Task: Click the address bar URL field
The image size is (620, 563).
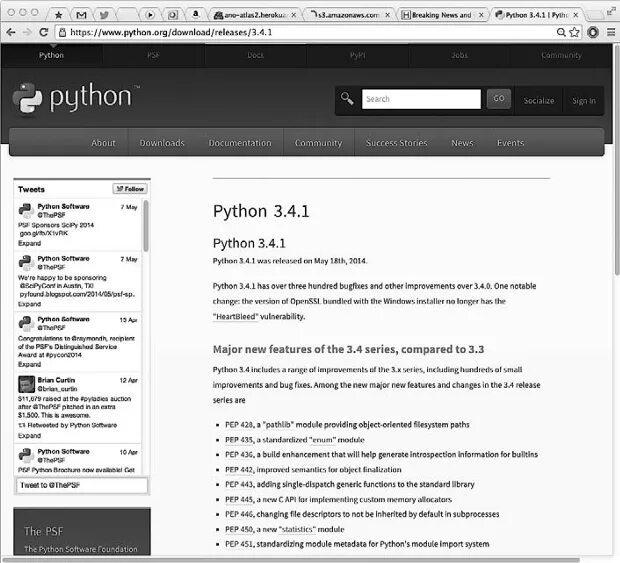Action: pyautogui.click(x=308, y=32)
